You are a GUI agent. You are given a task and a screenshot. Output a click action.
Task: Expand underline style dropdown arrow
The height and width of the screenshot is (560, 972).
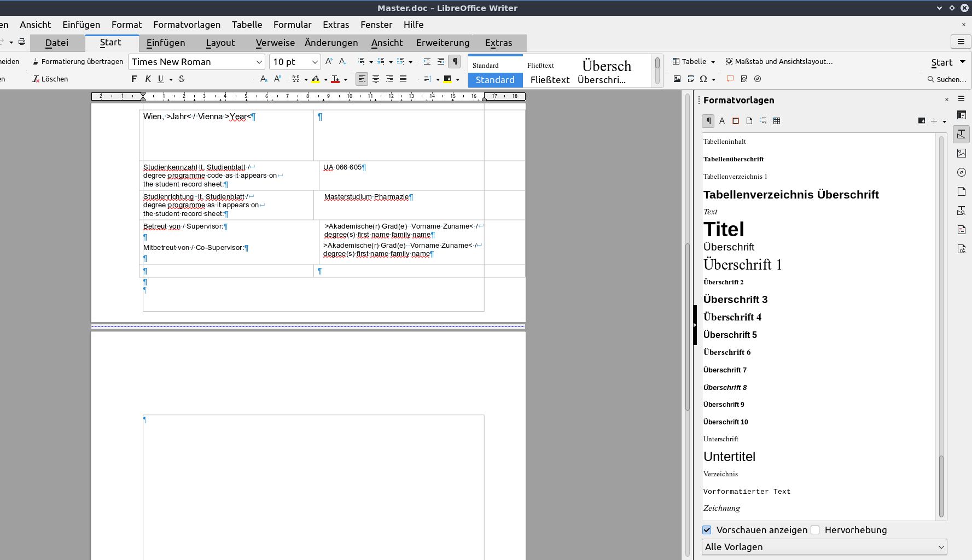click(x=171, y=80)
